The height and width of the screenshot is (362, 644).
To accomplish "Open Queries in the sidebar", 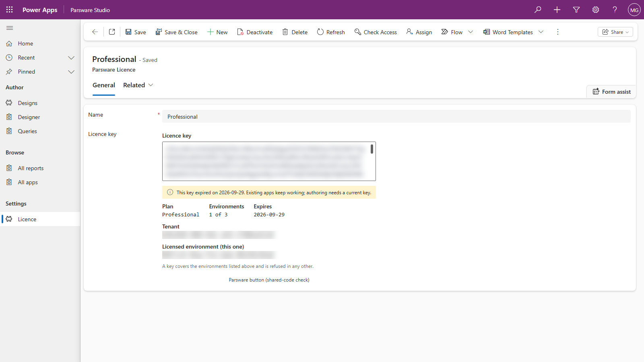I will coord(40,131).
